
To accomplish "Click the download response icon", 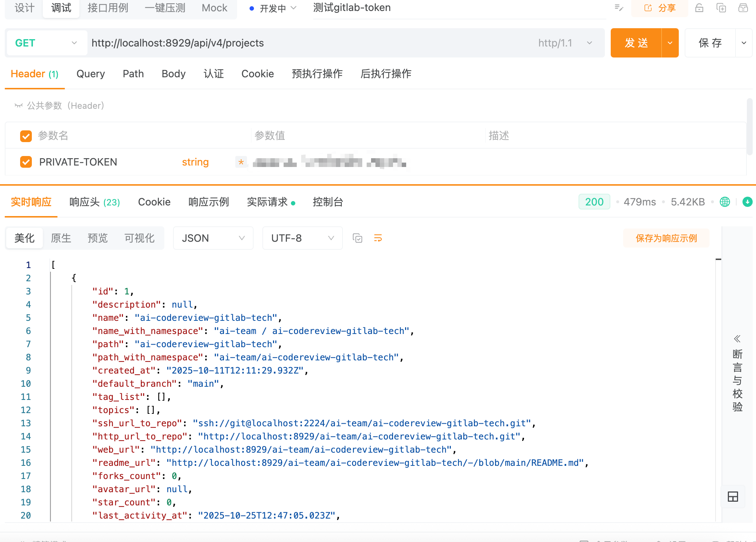I will tap(747, 202).
